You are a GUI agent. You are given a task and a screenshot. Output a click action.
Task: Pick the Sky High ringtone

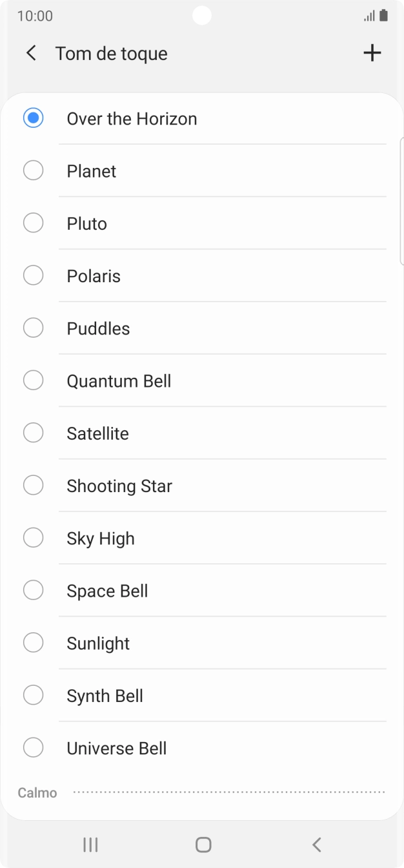click(33, 537)
